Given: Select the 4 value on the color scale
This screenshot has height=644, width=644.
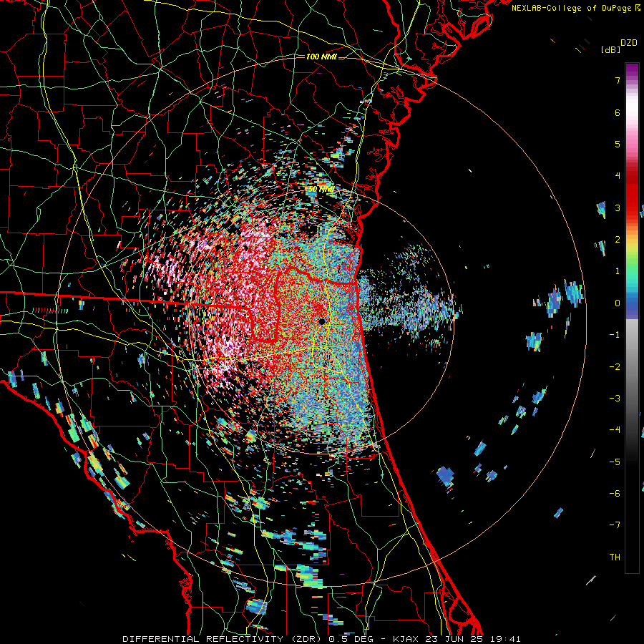Looking at the screenshot, I should [618, 176].
